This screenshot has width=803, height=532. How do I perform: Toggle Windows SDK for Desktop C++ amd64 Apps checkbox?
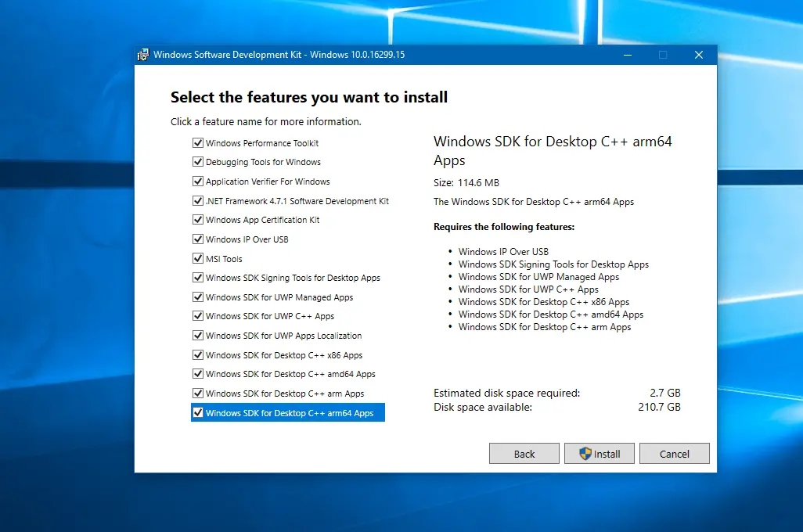[198, 374]
